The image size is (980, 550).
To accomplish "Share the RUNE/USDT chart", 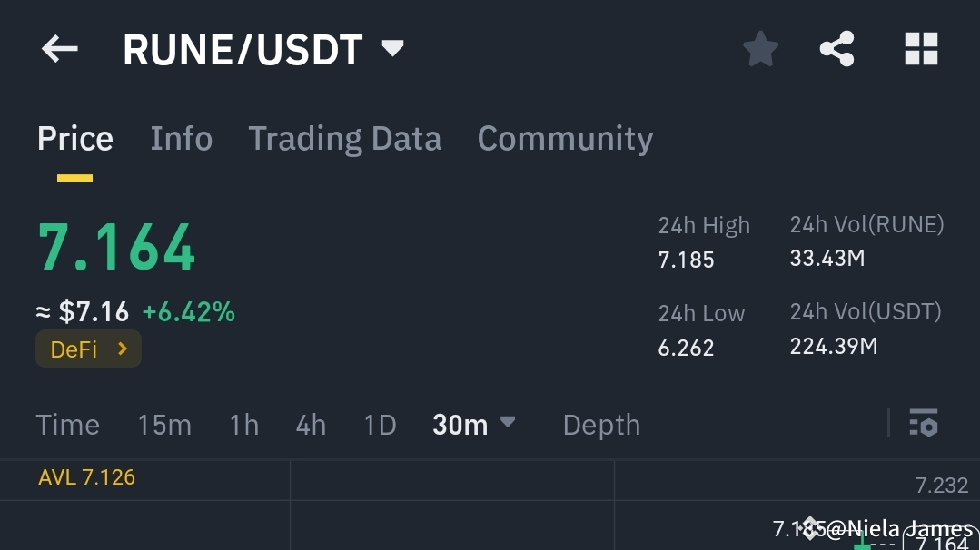I will 836,50.
